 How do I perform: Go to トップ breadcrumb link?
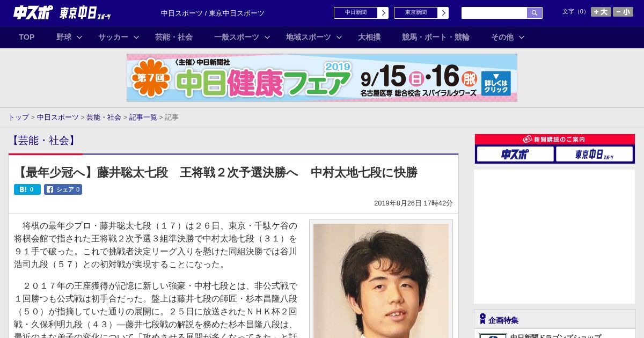coord(18,117)
